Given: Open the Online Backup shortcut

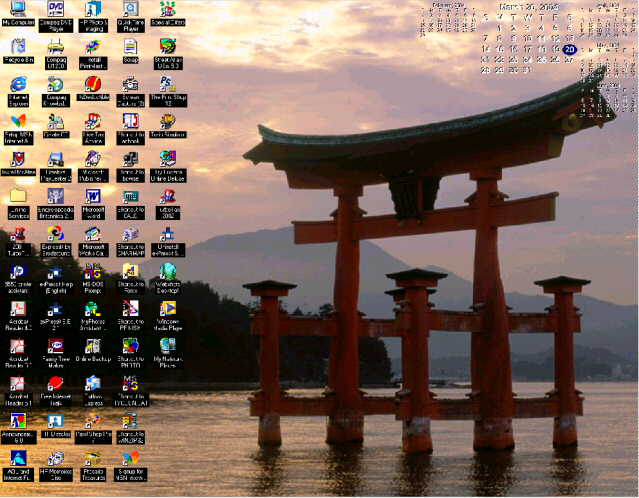Looking at the screenshot, I should tap(92, 346).
